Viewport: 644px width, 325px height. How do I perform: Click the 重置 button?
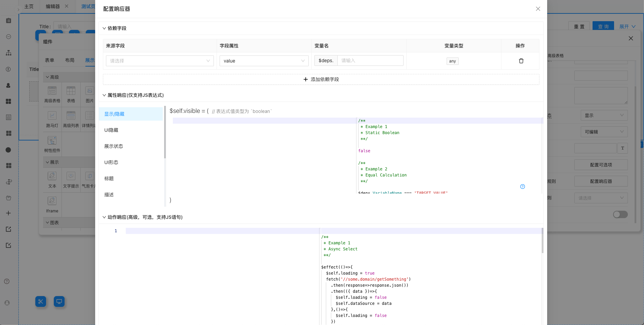(579, 27)
